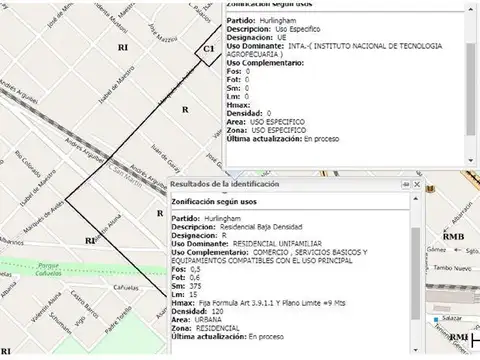Viewport: 480px width, 360px height.
Task: Click 'Uso Dominante: INTA' row
Action: tap(334, 50)
